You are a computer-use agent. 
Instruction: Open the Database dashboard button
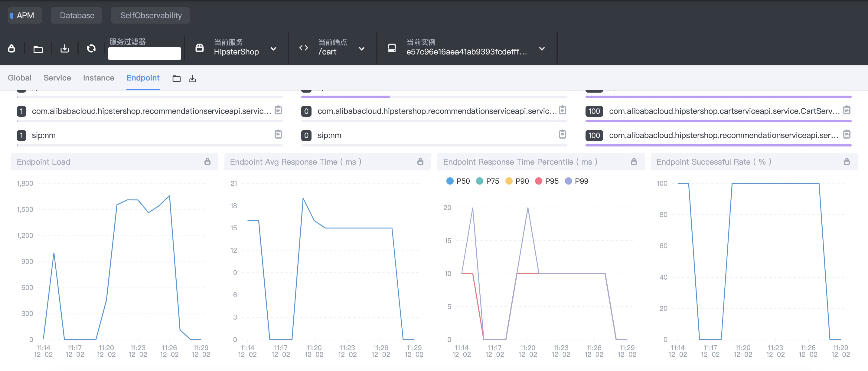tap(77, 15)
